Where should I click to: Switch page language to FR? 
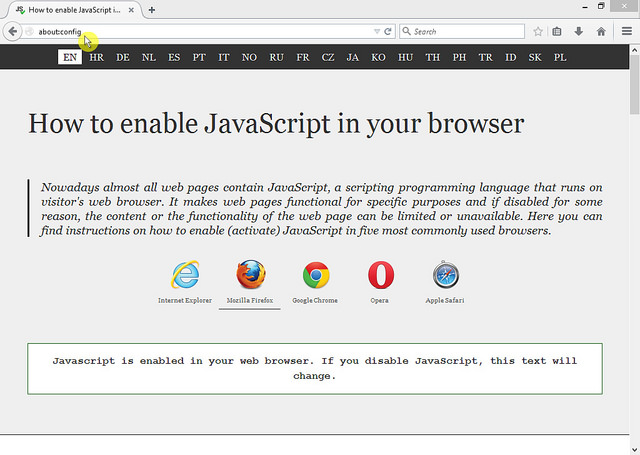point(303,58)
